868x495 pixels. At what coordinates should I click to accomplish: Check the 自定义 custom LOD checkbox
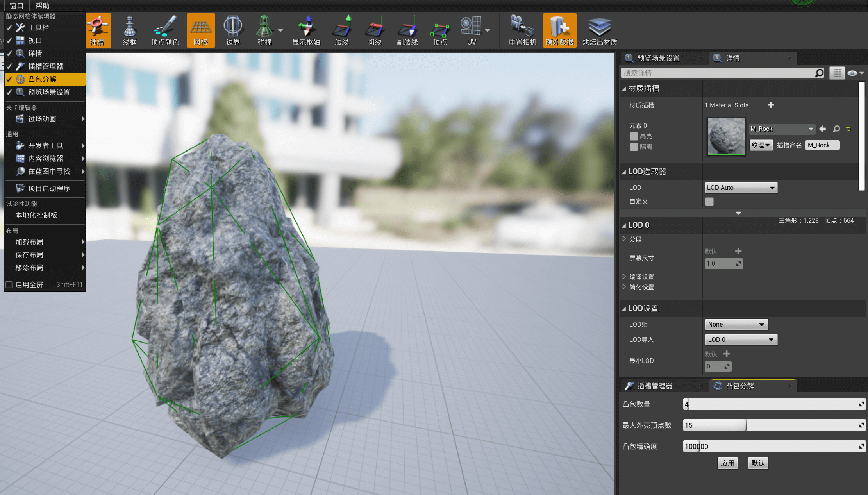[x=709, y=201]
